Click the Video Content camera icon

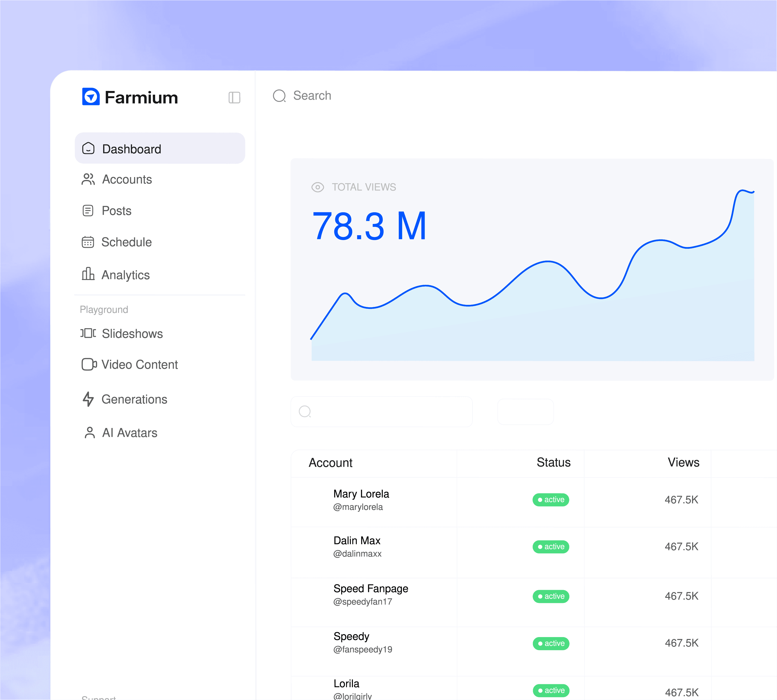coord(89,364)
